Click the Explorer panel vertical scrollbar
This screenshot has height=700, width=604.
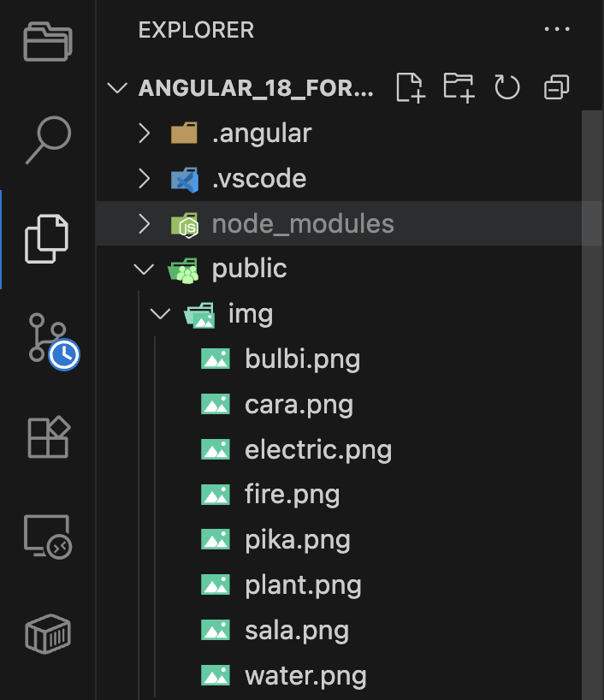click(x=592, y=385)
